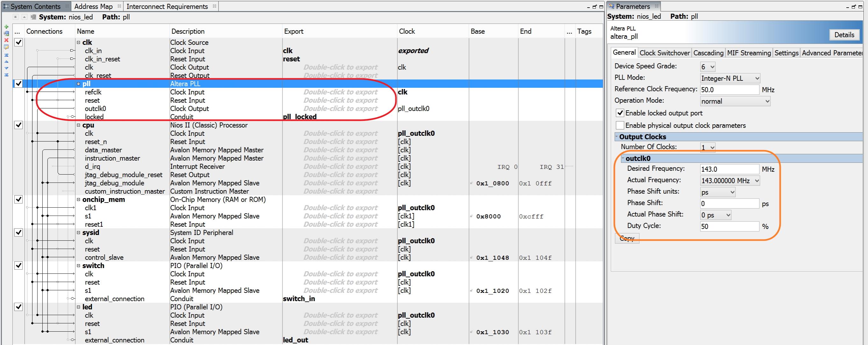868x345 pixels.
Task: Toggle Enable locked output port checkbox
Action: [619, 113]
